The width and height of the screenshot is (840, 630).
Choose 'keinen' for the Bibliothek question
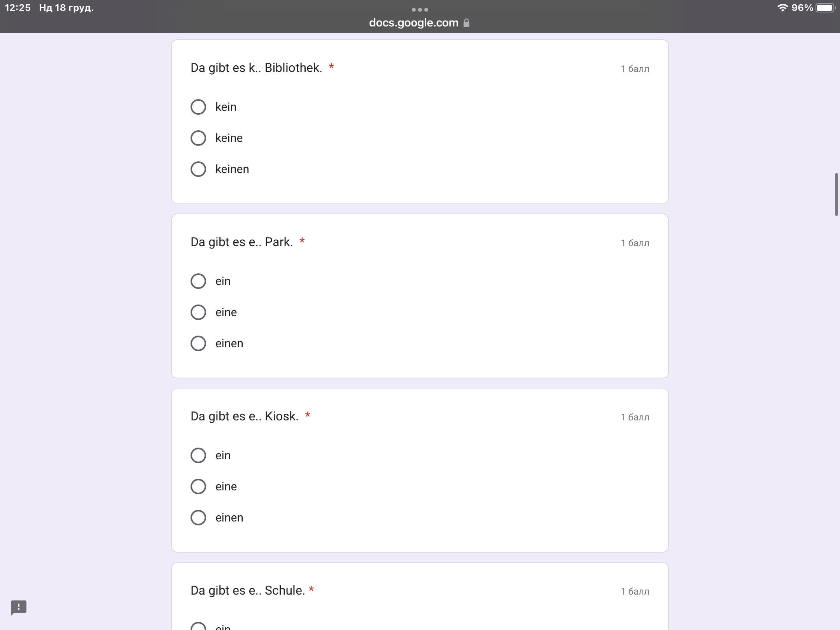pyautogui.click(x=198, y=169)
